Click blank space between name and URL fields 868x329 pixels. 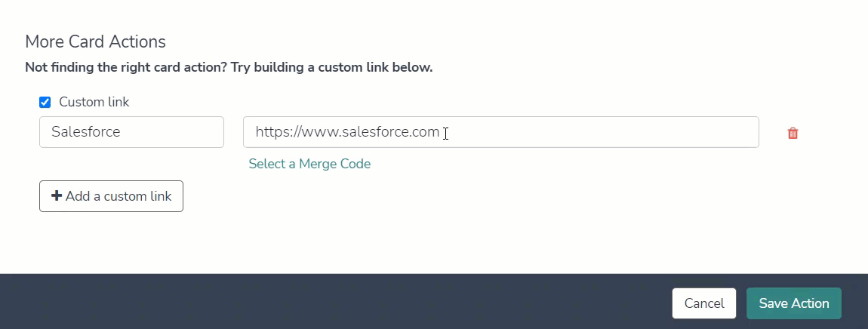point(234,132)
